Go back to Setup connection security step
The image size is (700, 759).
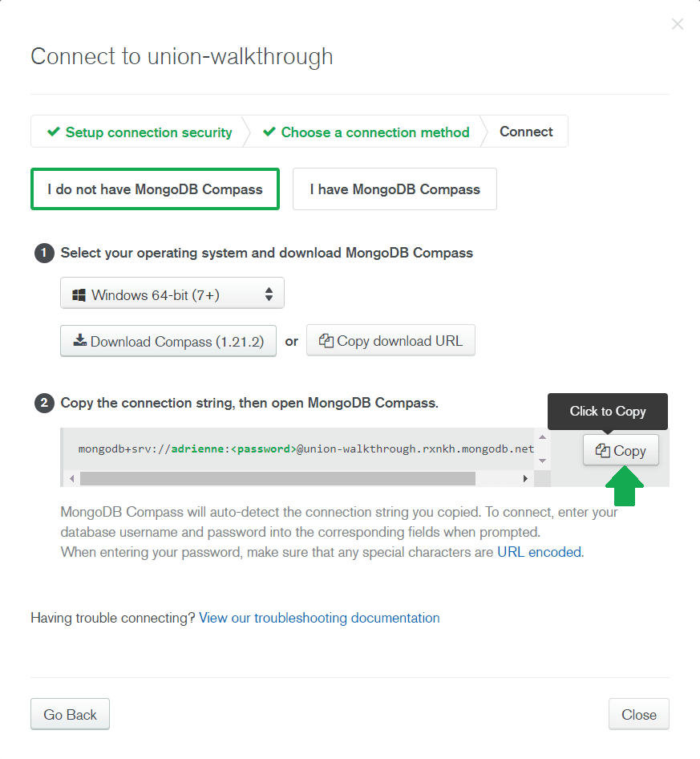point(144,132)
